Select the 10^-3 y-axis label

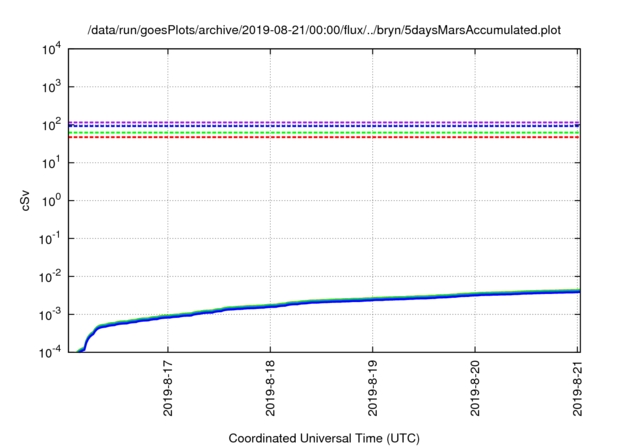point(50,315)
